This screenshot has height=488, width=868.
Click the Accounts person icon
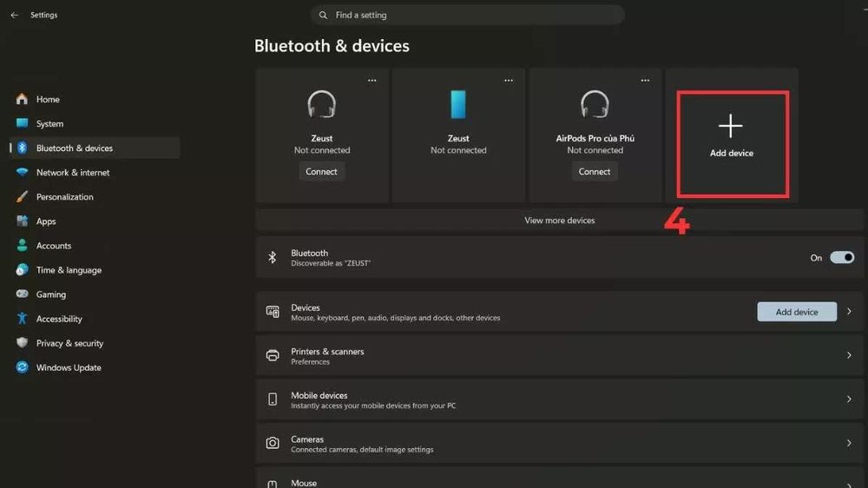(23, 246)
